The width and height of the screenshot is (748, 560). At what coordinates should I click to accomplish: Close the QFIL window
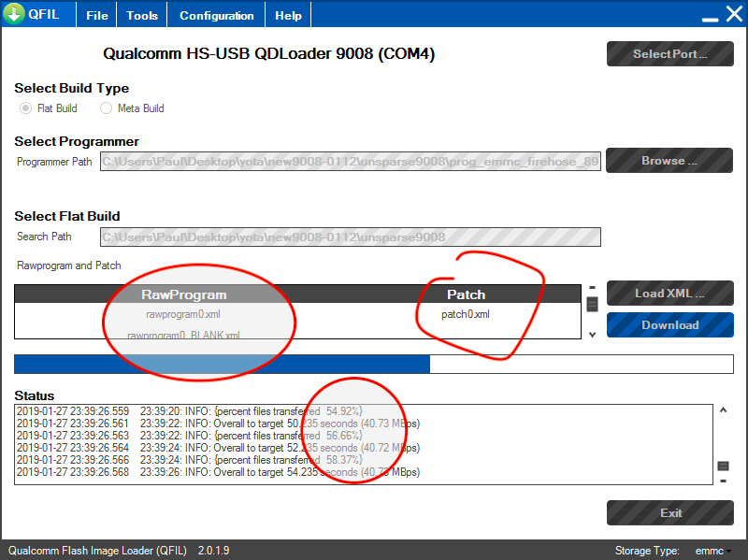[x=734, y=14]
